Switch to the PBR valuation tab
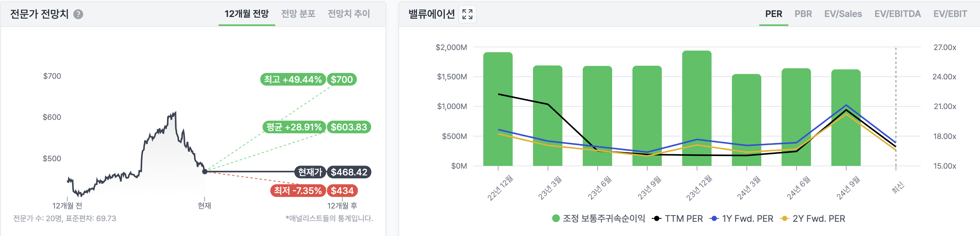 coord(803,14)
